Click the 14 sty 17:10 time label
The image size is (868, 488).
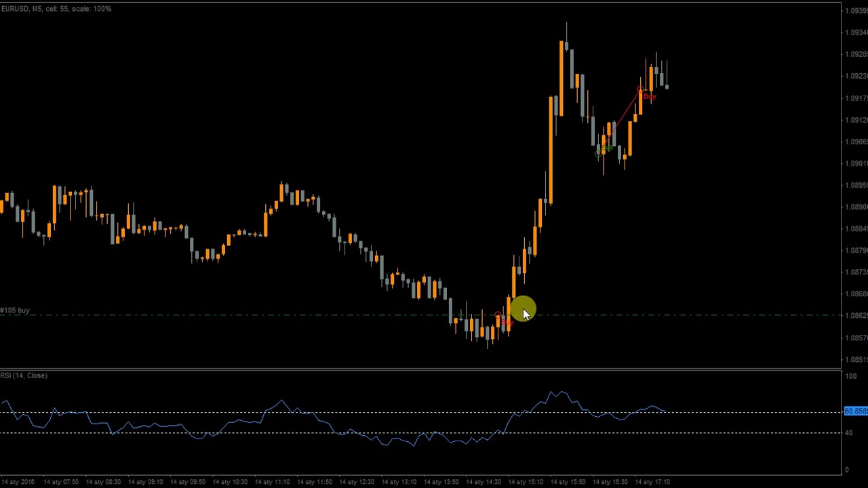652,482
